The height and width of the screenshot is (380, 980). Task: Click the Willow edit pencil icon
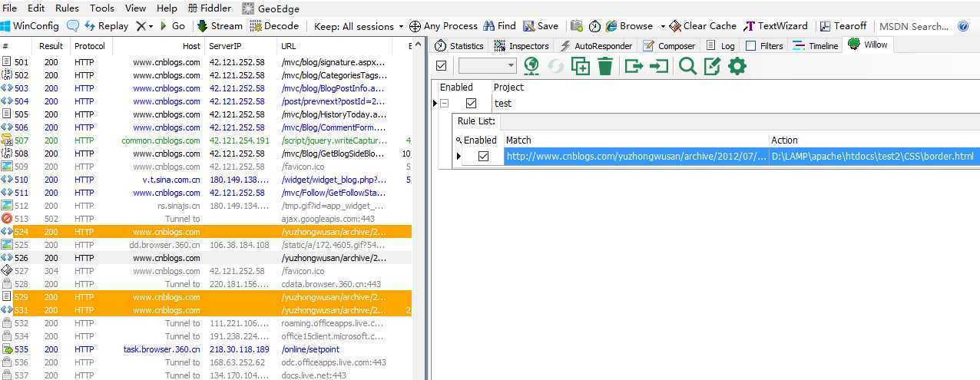pyautogui.click(x=713, y=67)
